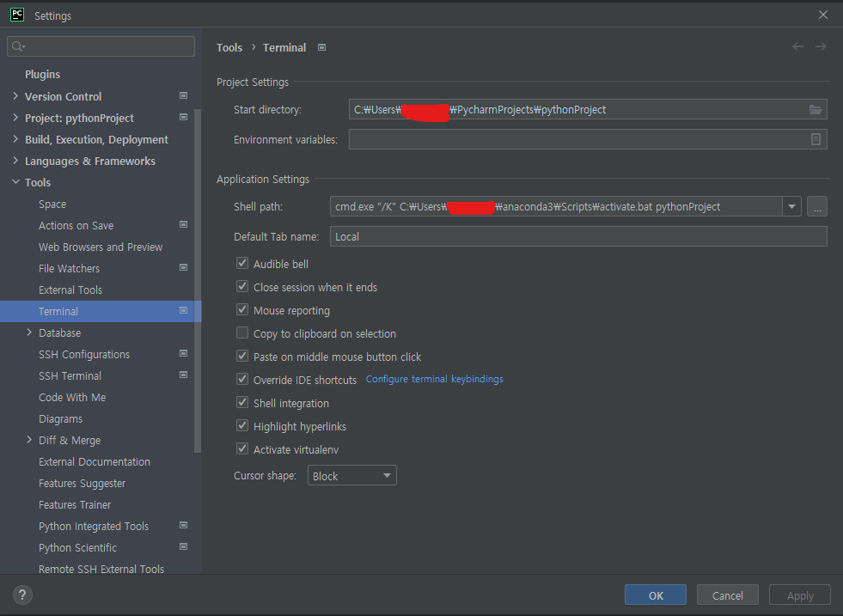Click the folder browse icon in Start directory
Screen dimensions: 843x616
[x=815, y=110]
